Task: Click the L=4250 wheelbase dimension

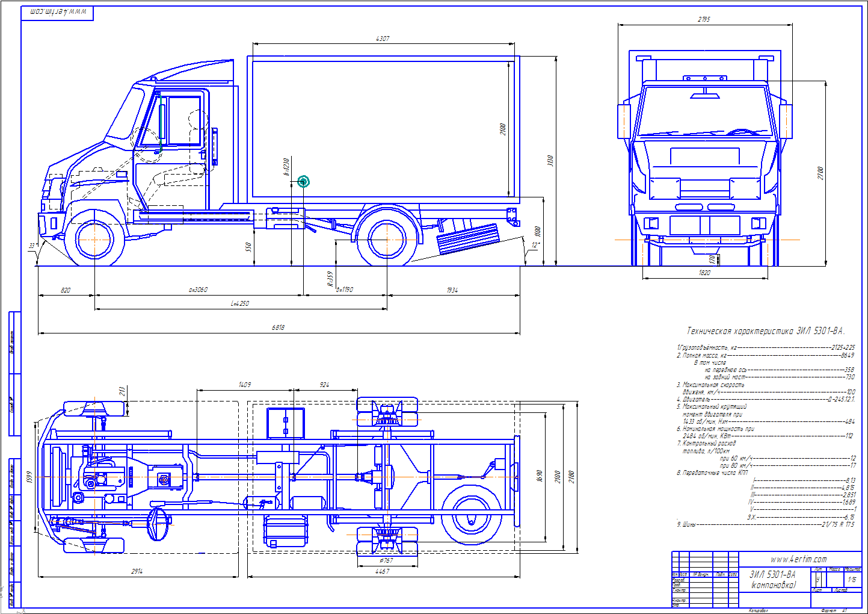Action: click(x=240, y=303)
